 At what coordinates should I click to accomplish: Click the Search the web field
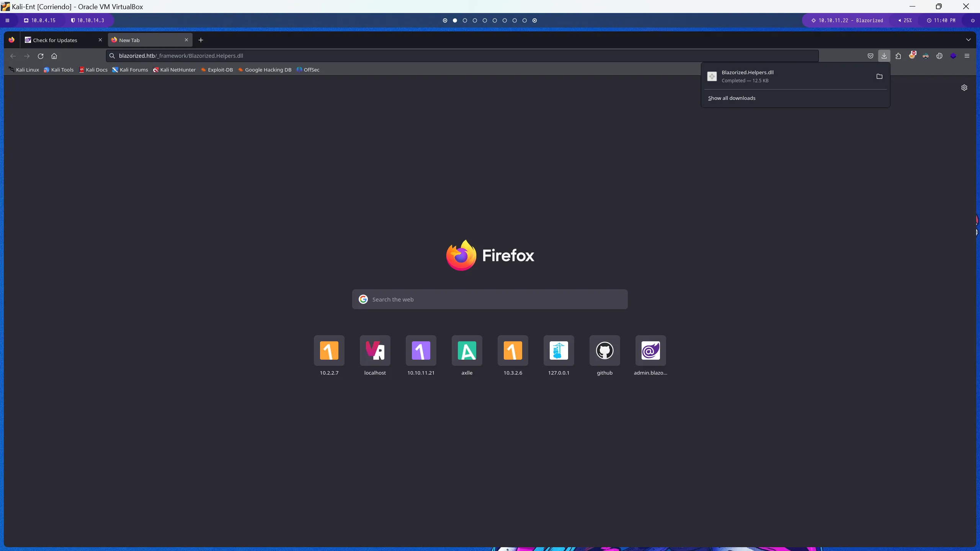coord(490,299)
